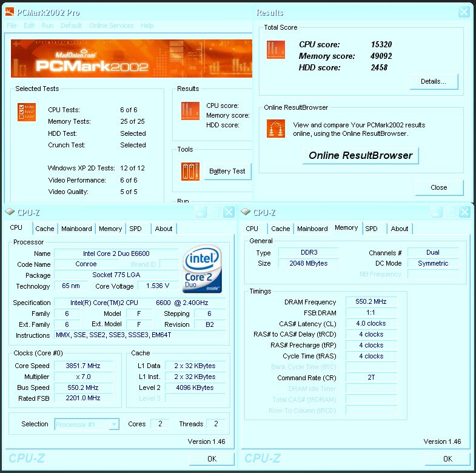Click the Code Name value 'Conroe'
The height and width of the screenshot is (473, 476).
pyautogui.click(x=86, y=264)
